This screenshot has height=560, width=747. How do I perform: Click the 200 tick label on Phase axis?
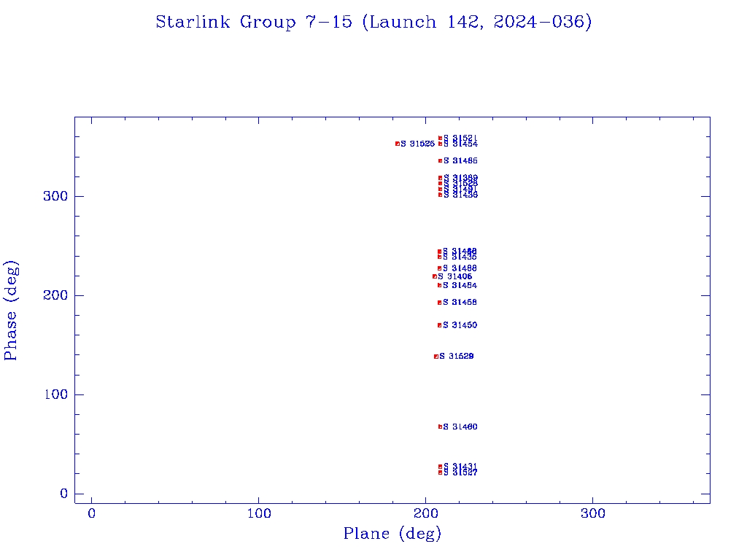55,296
